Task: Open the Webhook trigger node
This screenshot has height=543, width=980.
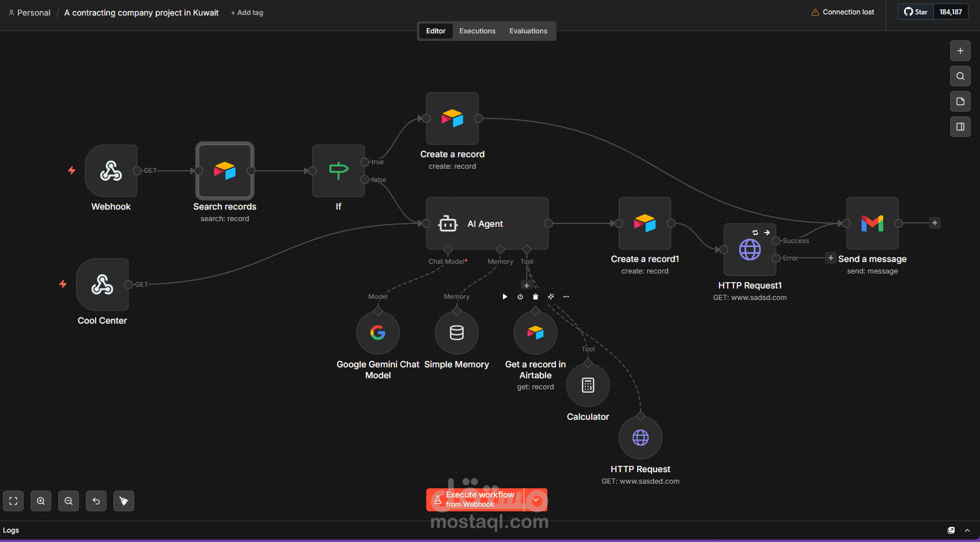Action: click(x=111, y=170)
